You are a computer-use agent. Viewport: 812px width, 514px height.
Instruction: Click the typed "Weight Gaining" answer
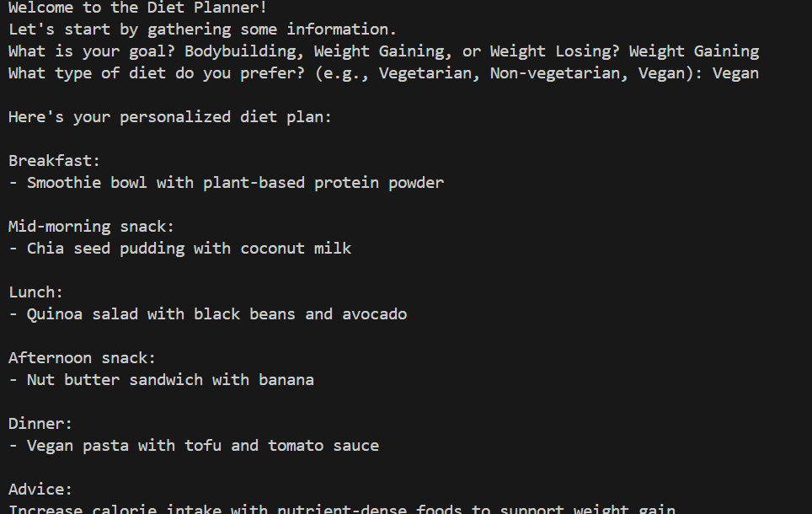tap(693, 51)
